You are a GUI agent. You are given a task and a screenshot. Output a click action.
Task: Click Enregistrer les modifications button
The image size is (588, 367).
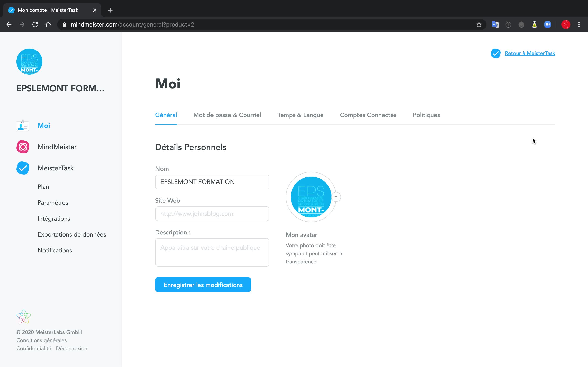(203, 285)
